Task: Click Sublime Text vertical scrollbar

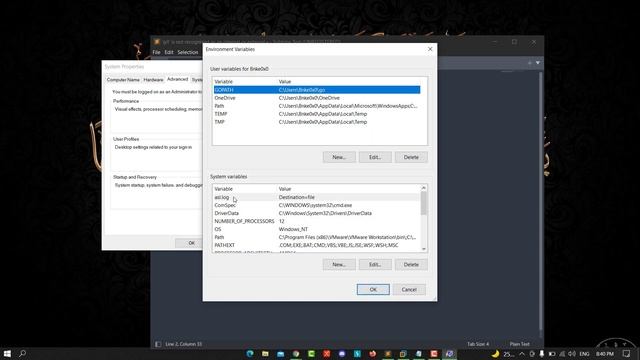Action: click(x=541, y=202)
